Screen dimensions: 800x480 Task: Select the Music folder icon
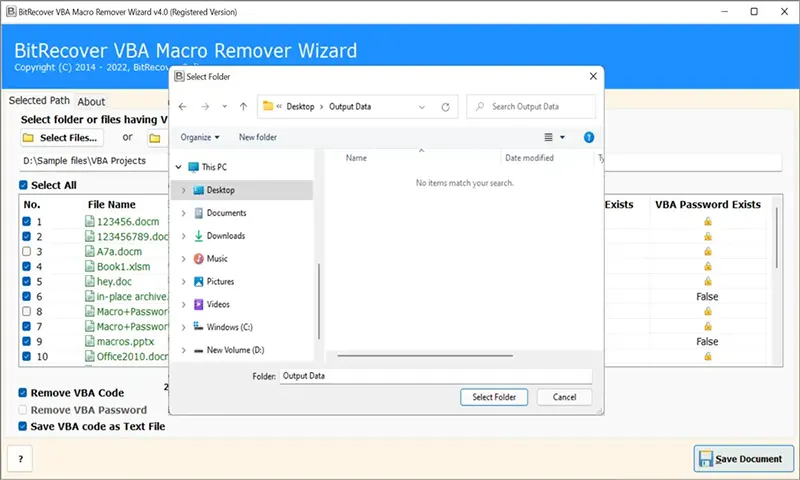point(199,259)
